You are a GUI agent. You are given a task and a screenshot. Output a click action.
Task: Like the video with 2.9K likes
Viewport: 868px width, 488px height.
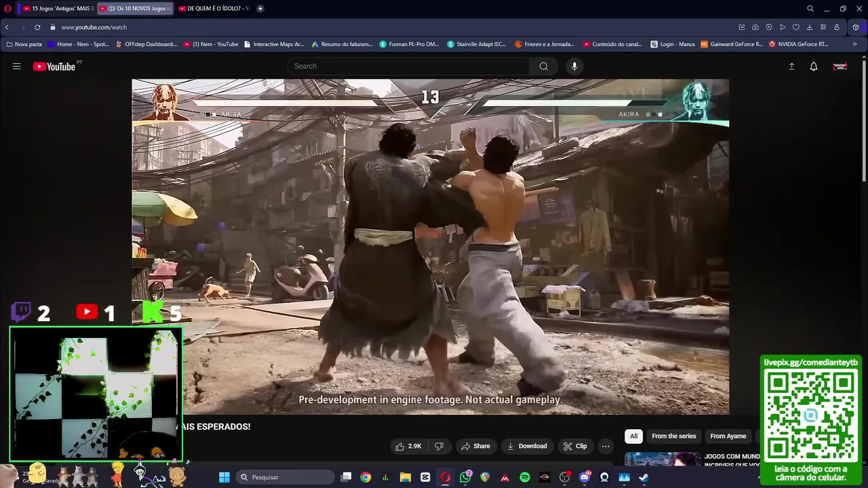408,446
